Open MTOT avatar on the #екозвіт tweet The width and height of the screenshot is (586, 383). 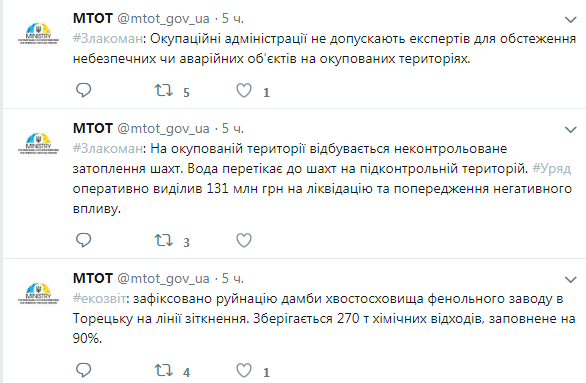click(38, 293)
